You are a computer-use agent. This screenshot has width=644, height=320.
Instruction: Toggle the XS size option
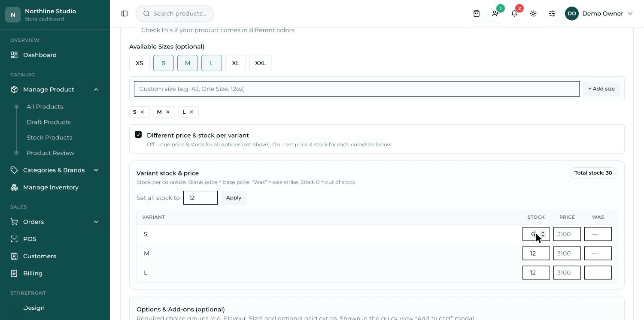click(x=140, y=63)
